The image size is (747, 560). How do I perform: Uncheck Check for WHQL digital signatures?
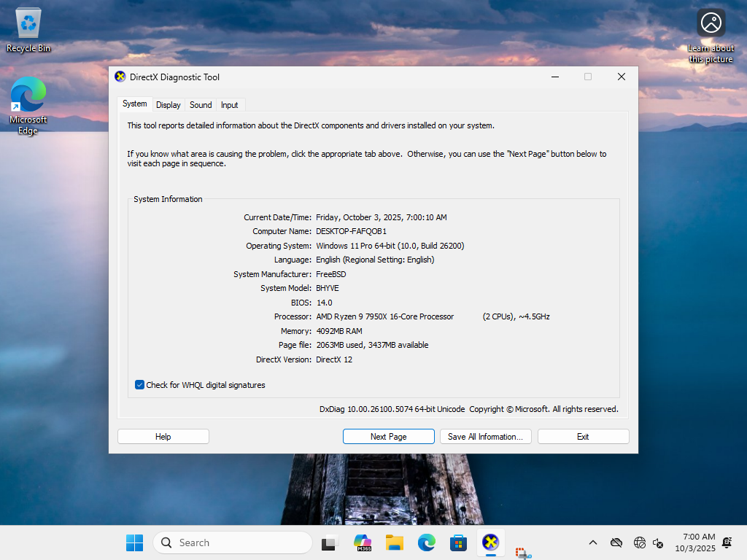140,385
